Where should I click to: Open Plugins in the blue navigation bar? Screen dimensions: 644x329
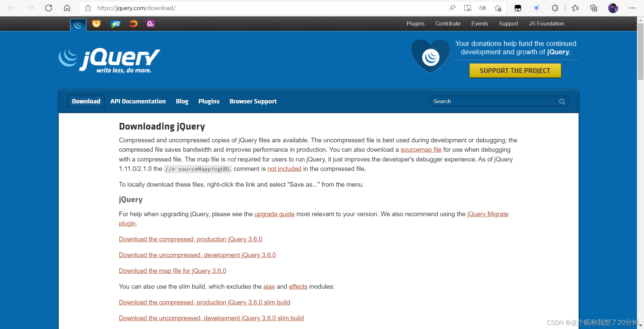pos(209,101)
